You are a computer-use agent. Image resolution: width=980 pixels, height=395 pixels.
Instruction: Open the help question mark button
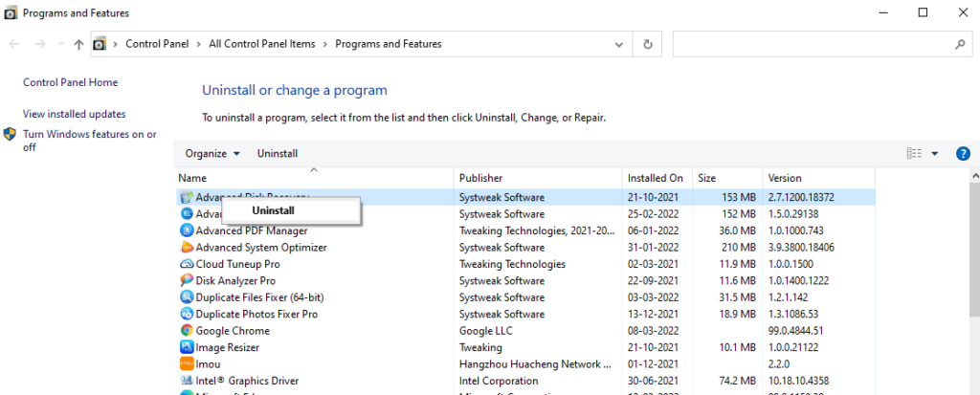(963, 154)
